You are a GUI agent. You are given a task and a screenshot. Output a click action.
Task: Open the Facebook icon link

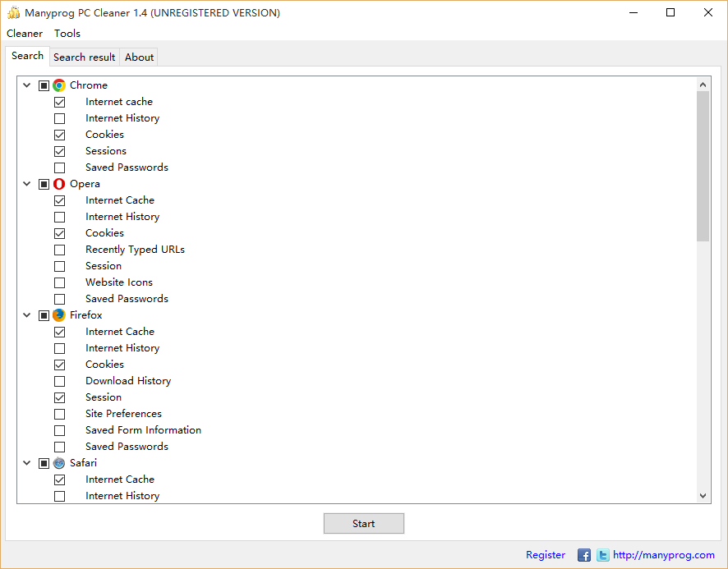[584, 555]
